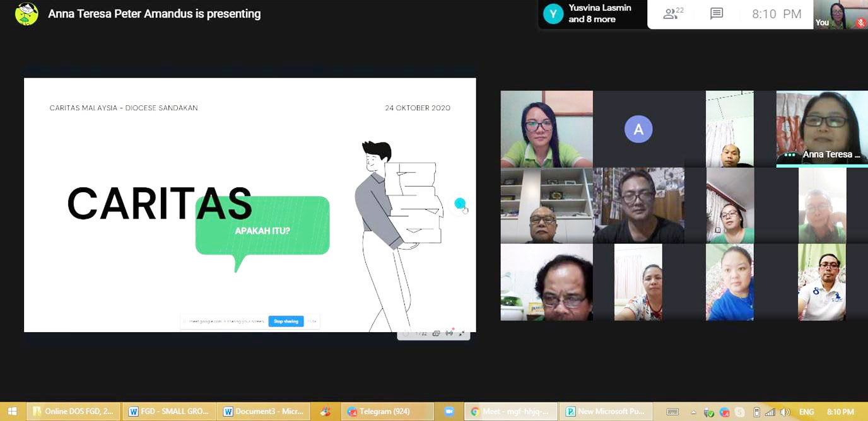Click the Anna Teresa video tile
This screenshot has height=421, width=868.
[822, 129]
